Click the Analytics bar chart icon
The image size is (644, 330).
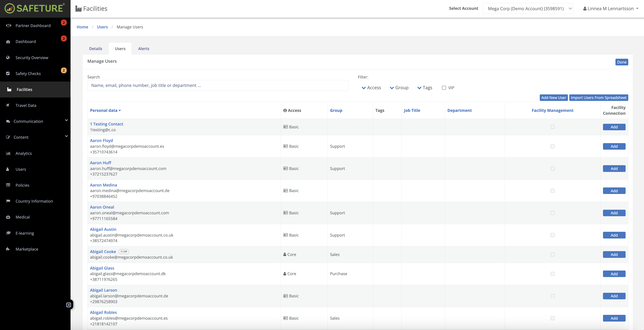pyautogui.click(x=8, y=153)
